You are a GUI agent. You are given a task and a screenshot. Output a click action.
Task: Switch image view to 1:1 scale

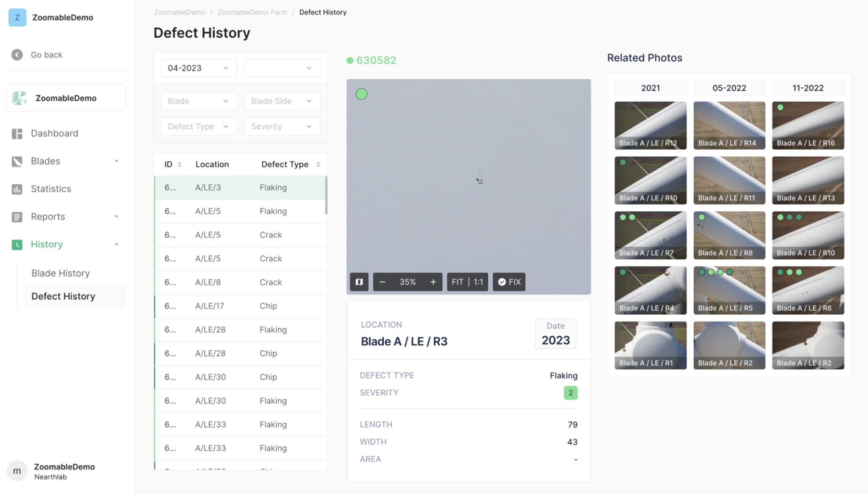coord(479,282)
